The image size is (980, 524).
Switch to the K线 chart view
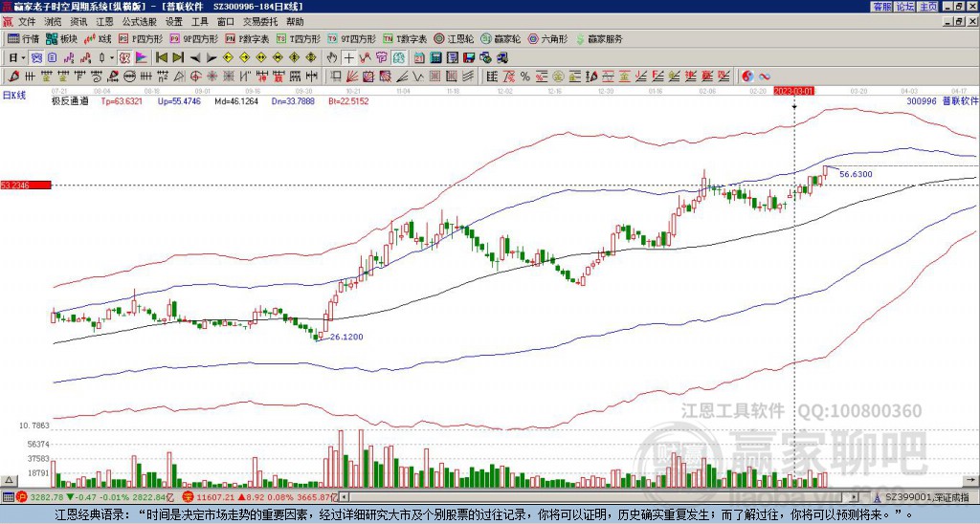tap(98, 38)
